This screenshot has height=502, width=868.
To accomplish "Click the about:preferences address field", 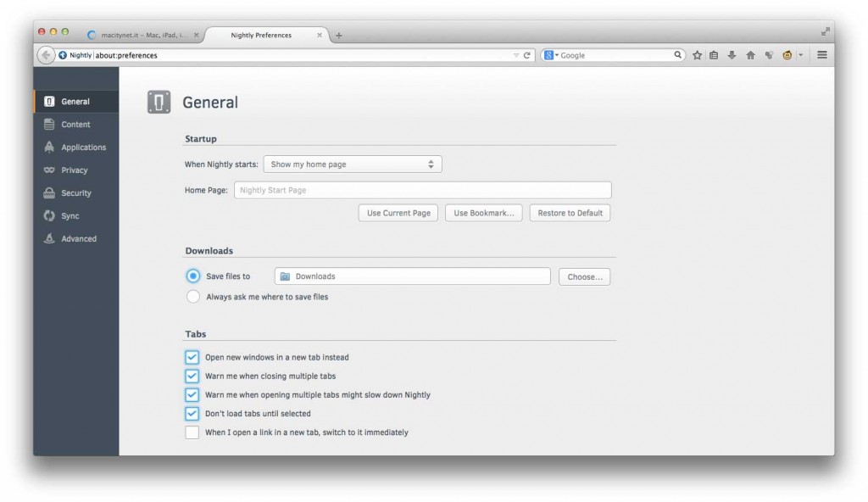I will [x=302, y=55].
